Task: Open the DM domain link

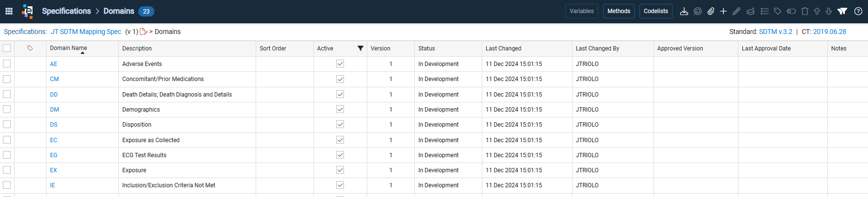Action: click(54, 110)
